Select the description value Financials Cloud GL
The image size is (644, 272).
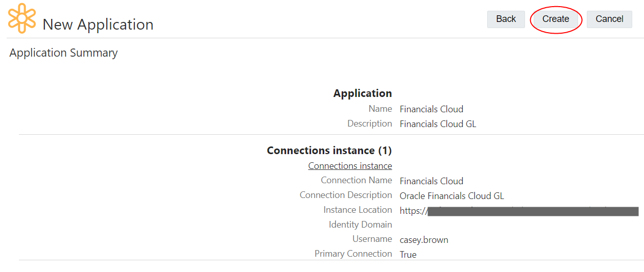tap(438, 124)
